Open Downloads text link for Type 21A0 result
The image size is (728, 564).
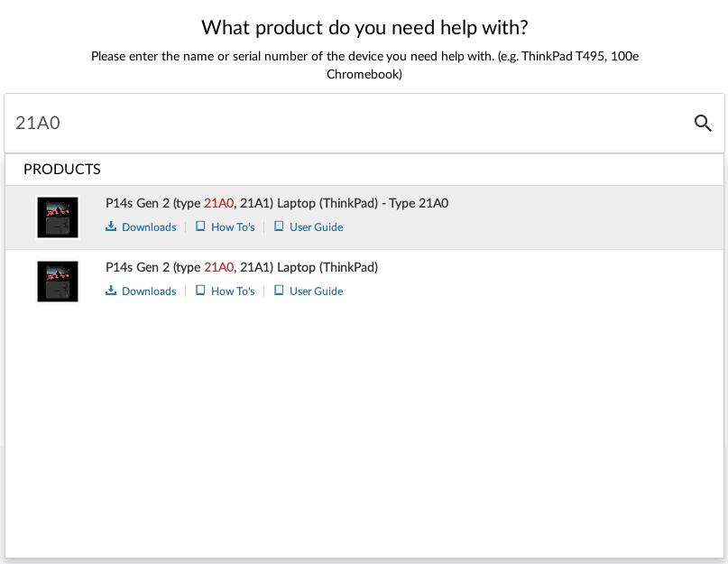coord(149,227)
